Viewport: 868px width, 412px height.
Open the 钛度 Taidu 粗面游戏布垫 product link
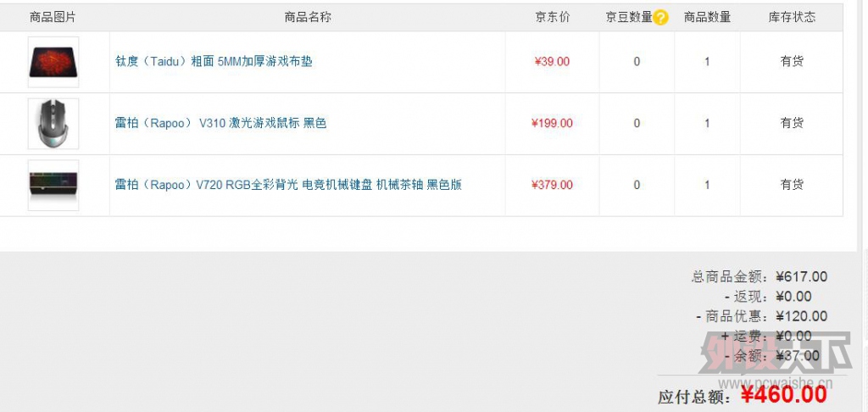point(214,62)
